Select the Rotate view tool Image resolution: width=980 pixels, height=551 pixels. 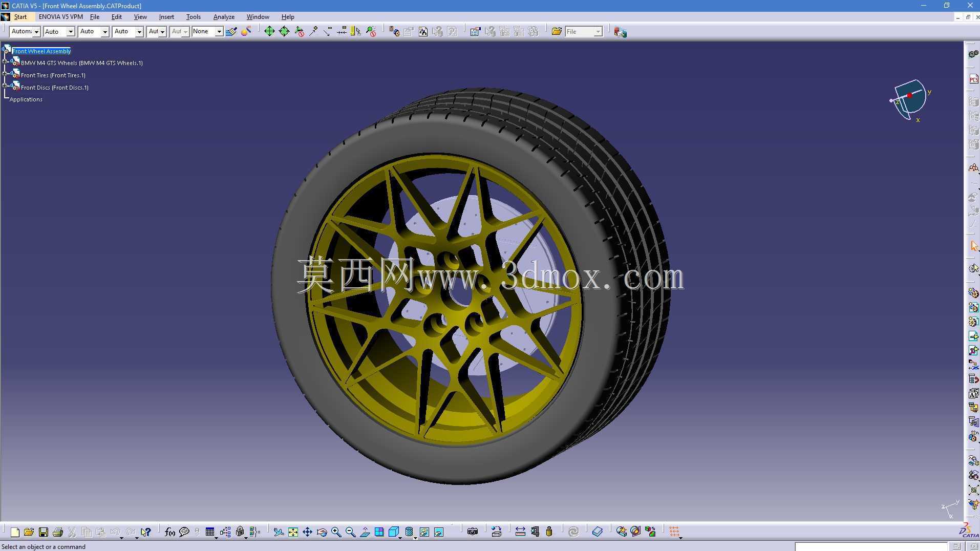(322, 532)
